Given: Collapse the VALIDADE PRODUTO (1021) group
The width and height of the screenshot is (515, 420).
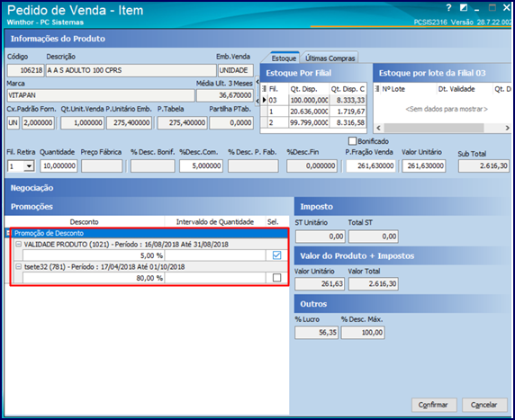Looking at the screenshot, I should coord(19,244).
